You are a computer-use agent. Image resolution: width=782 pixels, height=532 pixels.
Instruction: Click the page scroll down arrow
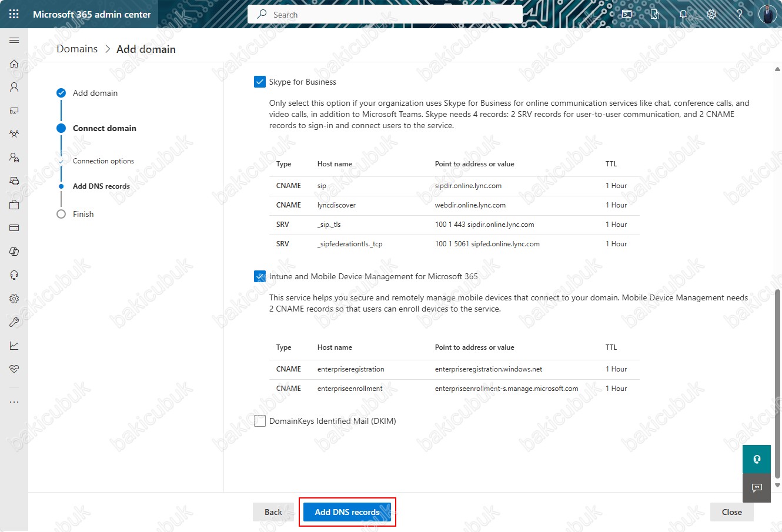point(777,486)
